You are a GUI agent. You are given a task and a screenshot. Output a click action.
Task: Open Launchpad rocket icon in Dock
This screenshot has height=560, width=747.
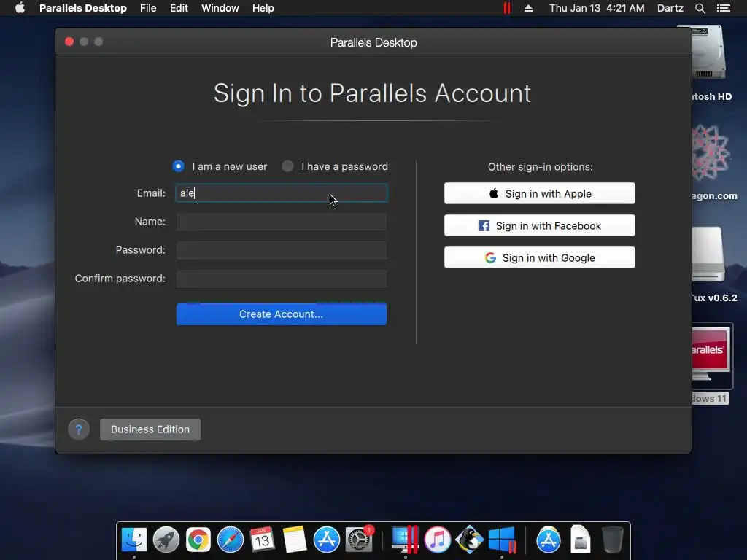(x=166, y=540)
